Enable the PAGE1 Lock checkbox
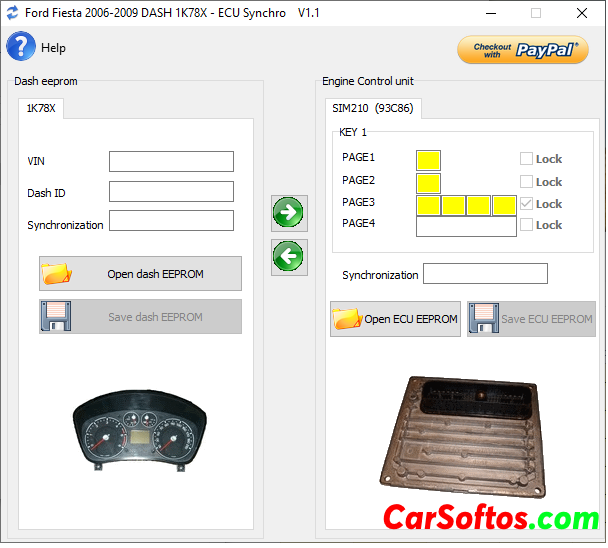This screenshot has width=608, height=548. point(526,159)
